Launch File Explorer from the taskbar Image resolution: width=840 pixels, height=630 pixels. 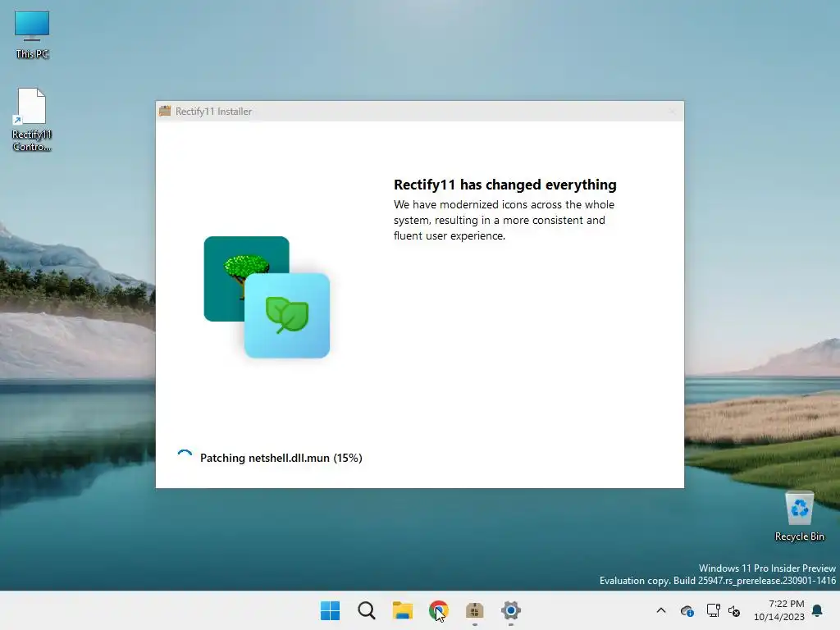[402, 610]
